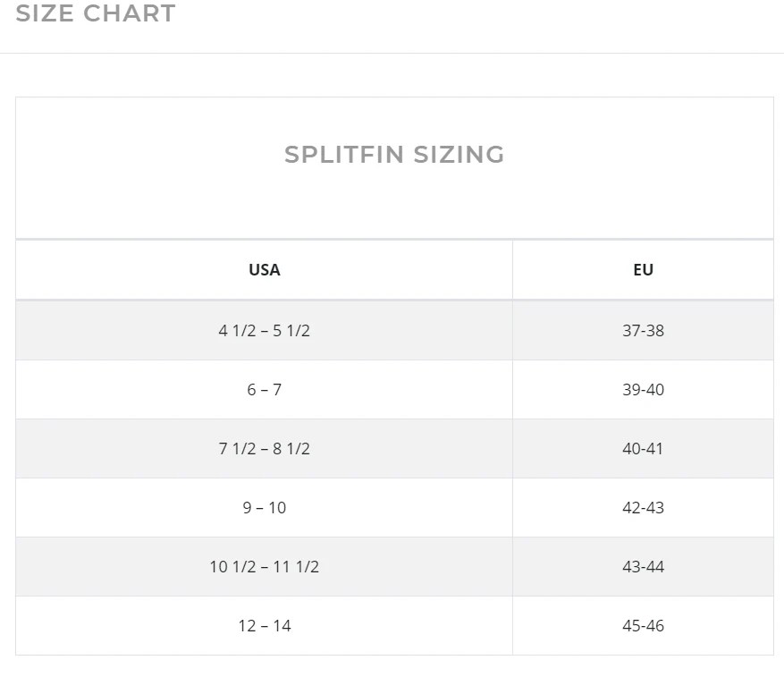Viewport: 784px width, 677px height.
Task: Click the EU column header
Action: [643, 269]
